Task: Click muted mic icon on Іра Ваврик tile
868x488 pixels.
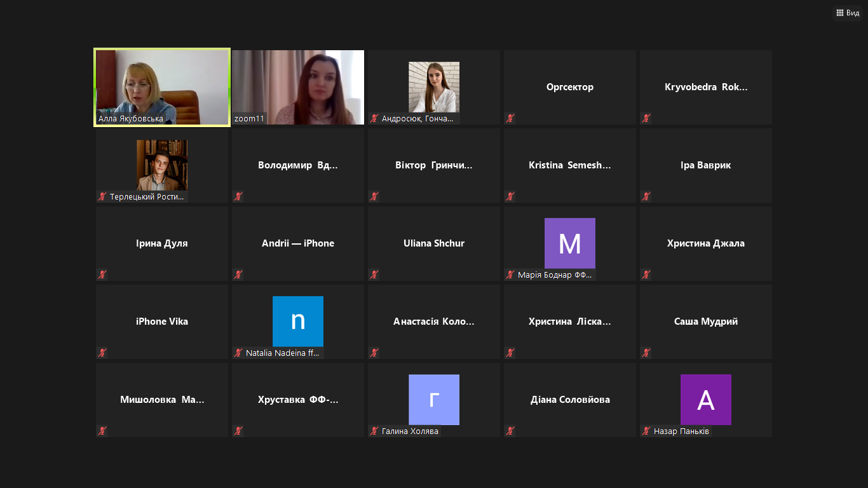Action: click(x=646, y=196)
